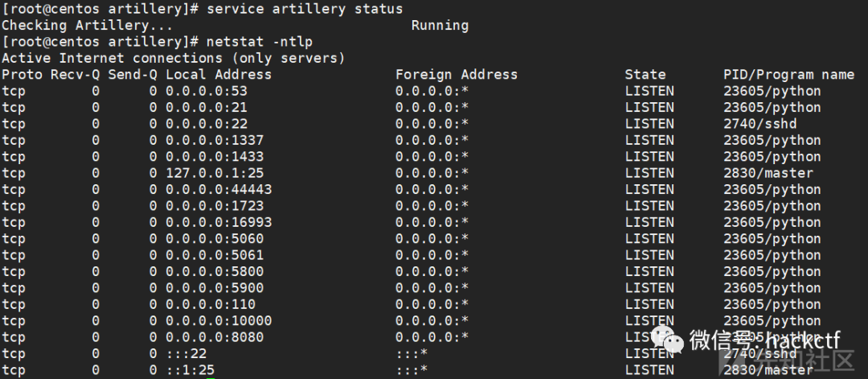Viewport: 868px width, 379px height.
Task: Select local address 0.0.0.0:16993
Action: click(219, 222)
